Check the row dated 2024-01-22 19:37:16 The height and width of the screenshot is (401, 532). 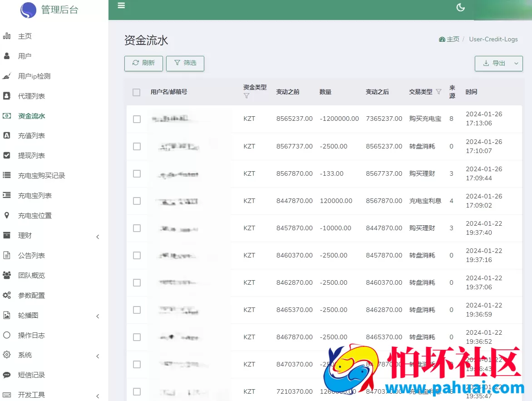tap(137, 255)
